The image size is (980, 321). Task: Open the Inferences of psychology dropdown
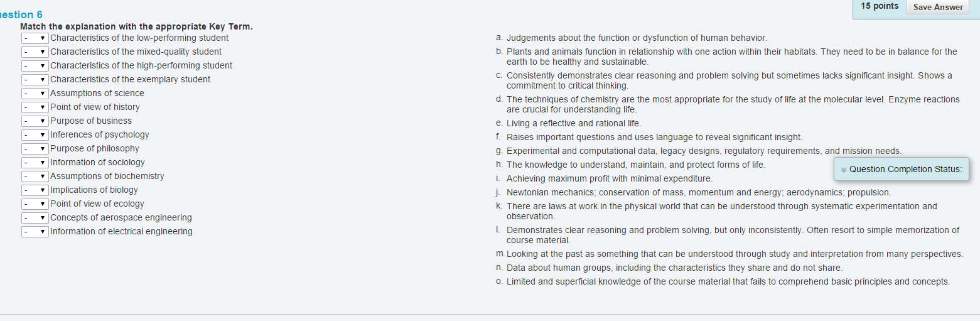pyautogui.click(x=35, y=135)
